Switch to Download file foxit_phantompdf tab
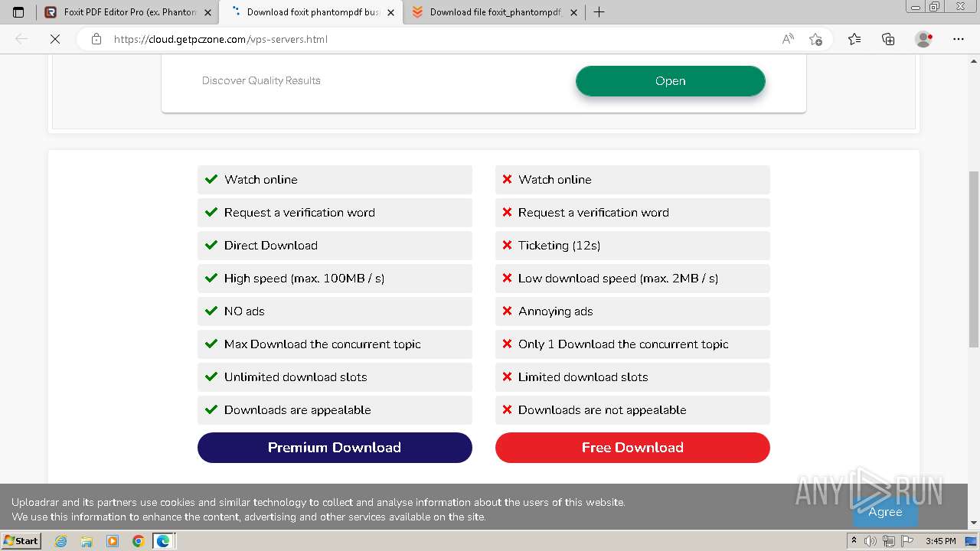The height and width of the screenshot is (551, 980). click(x=494, y=12)
